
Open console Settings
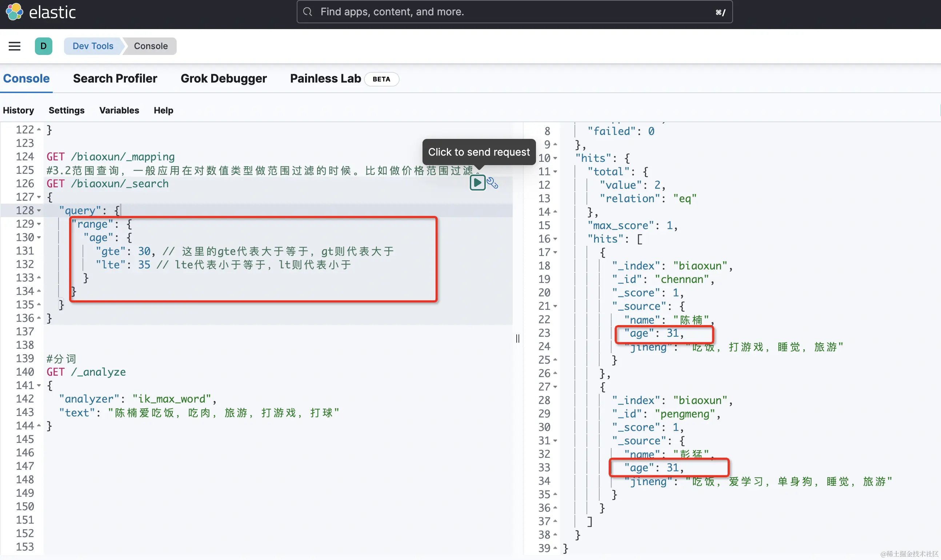(x=67, y=110)
